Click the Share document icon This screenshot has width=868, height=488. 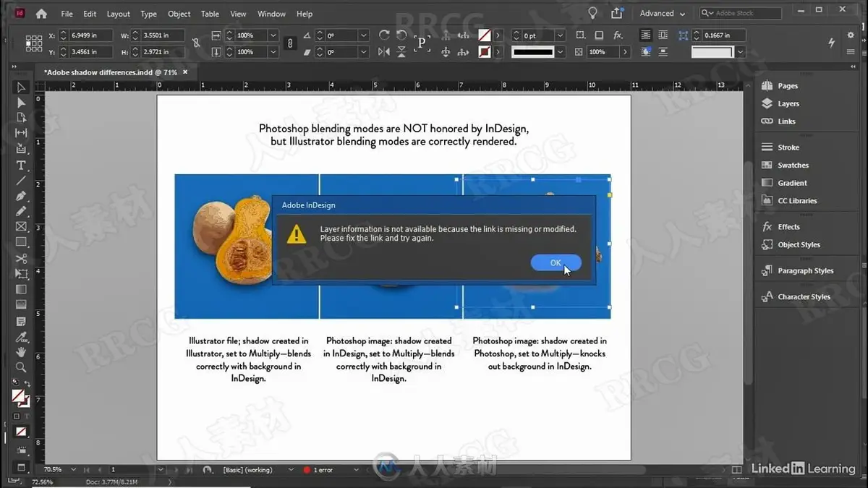click(x=616, y=13)
